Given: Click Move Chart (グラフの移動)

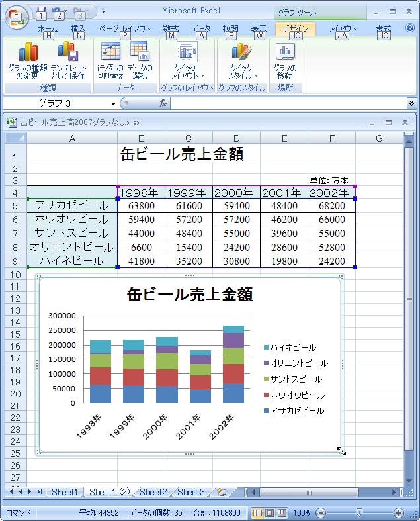Looking at the screenshot, I should (285, 60).
